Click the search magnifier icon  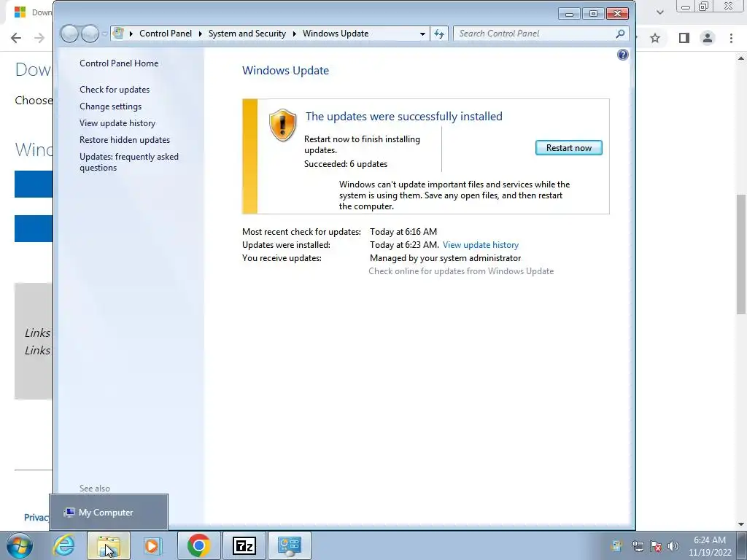point(620,34)
